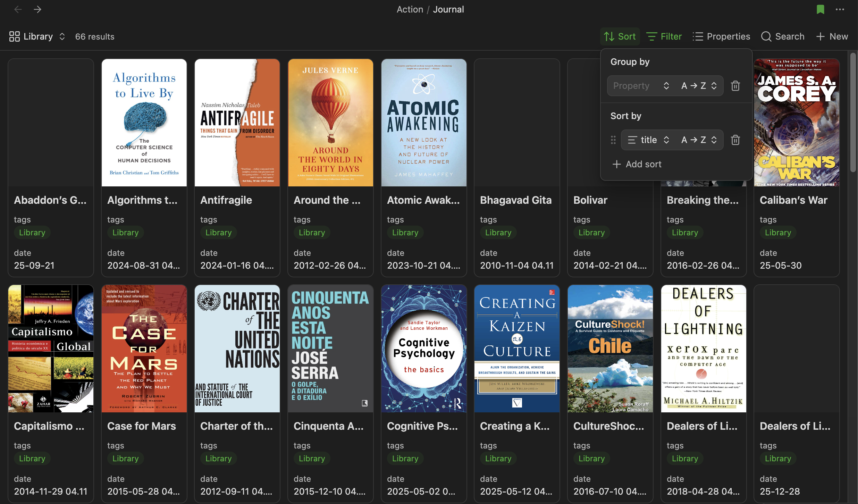Open the Capitalismo Global cover

[51, 348]
